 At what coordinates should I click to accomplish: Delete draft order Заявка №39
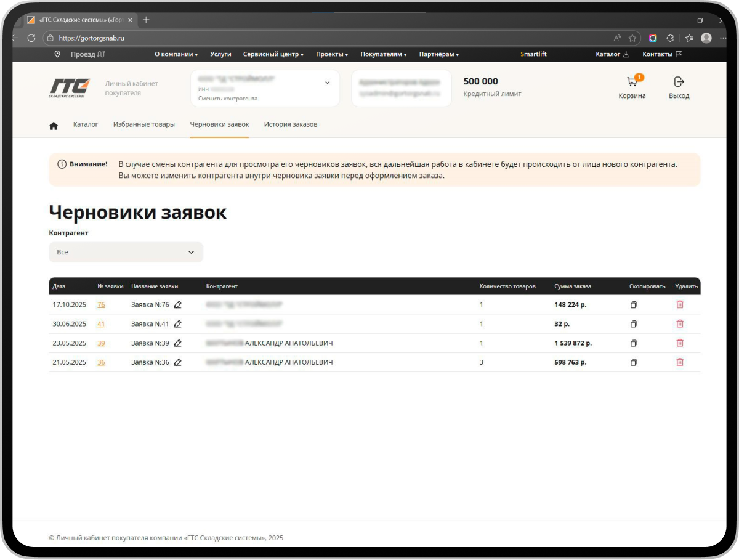[x=680, y=343]
